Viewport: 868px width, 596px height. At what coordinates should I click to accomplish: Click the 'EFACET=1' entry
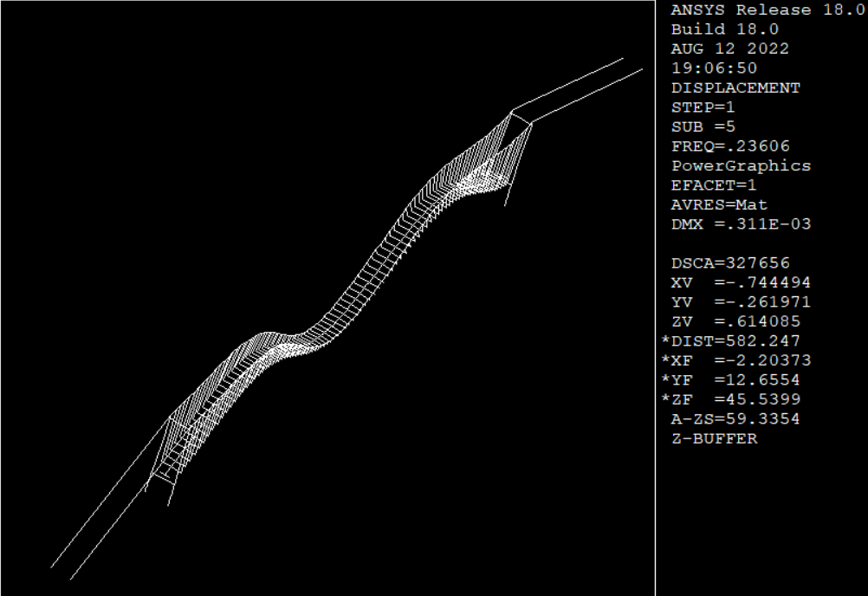pos(714,185)
